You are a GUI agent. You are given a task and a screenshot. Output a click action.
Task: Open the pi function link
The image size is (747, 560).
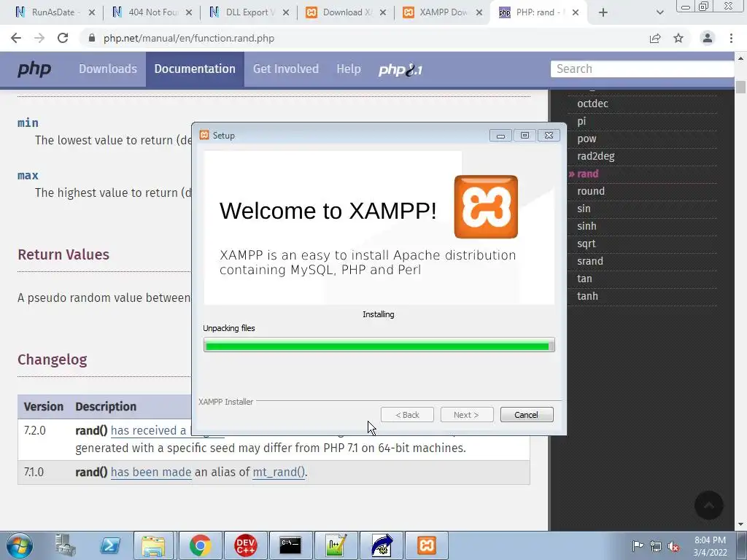click(581, 121)
